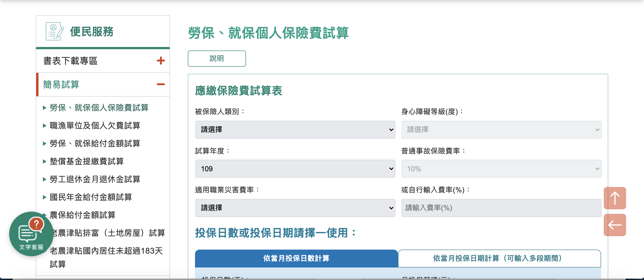Viewport: 644px width, 280px height.
Task: Open 國民年金給付金額試算 link
Action: tap(91, 197)
